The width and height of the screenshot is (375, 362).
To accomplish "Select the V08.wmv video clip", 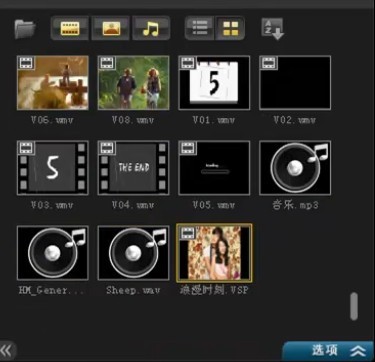I will click(x=133, y=83).
